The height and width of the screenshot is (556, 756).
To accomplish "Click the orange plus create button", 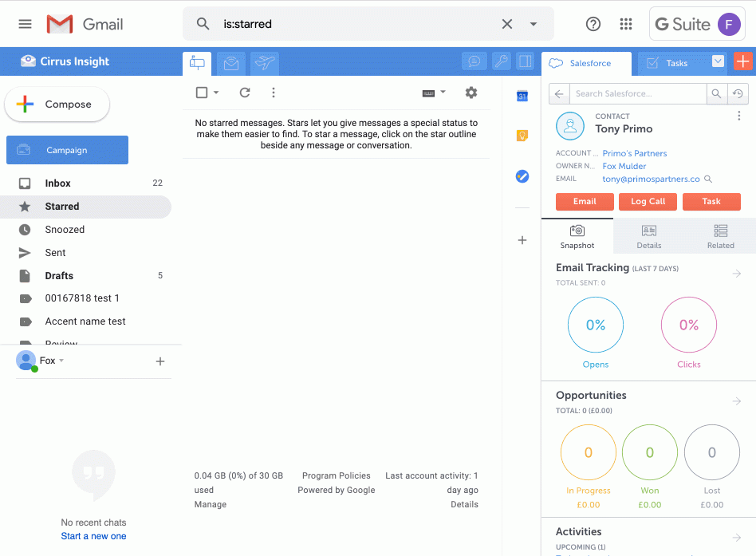I will (743, 61).
